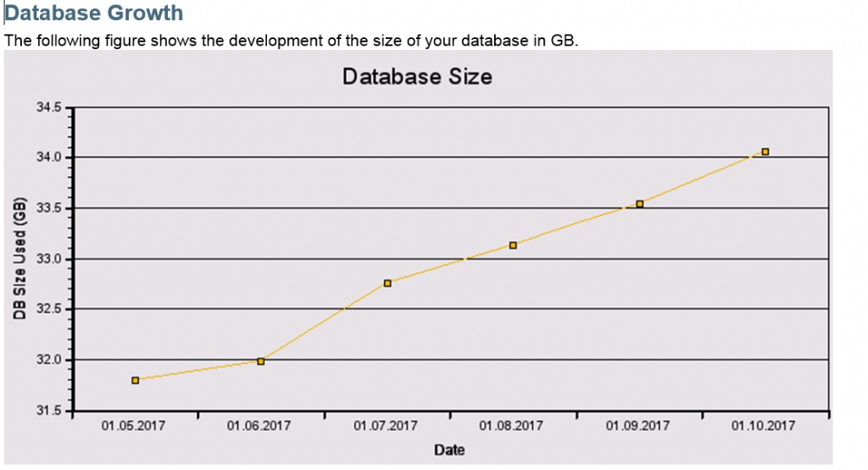Click the figure description sentence text
The height and width of the screenshot is (470, 868).
pos(292,41)
